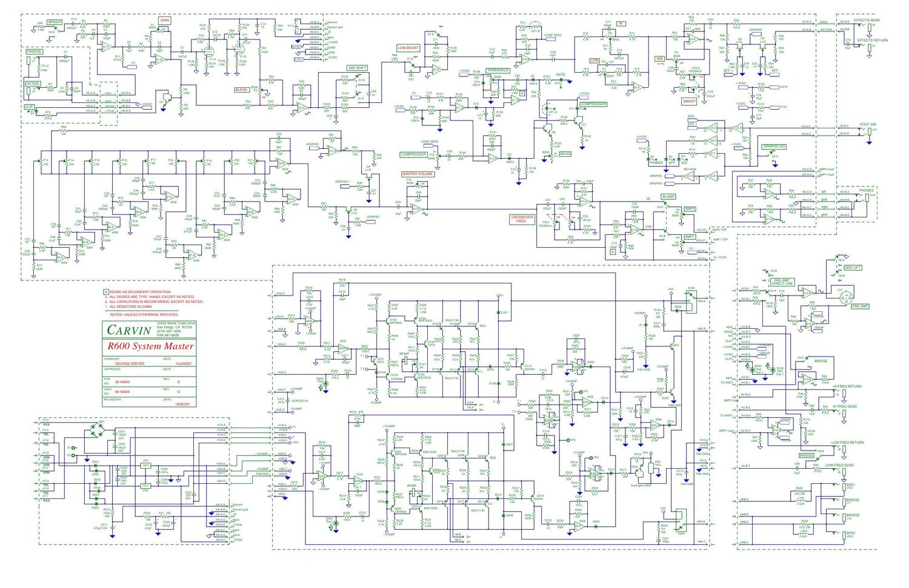The image size is (909, 588).
Task: Click the GEORGE DREYER drawn-by name
Action: click(130, 363)
